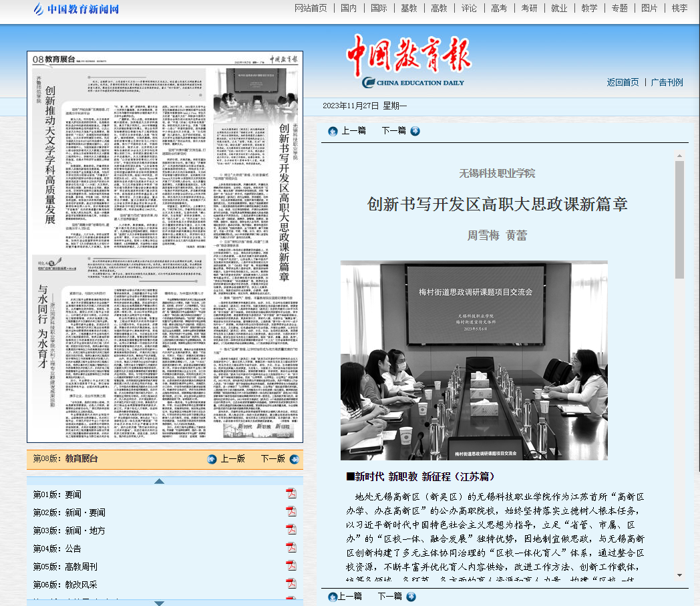The height and width of the screenshot is (606, 700).
Task: Click the meeting room article photo
Action: (x=474, y=360)
